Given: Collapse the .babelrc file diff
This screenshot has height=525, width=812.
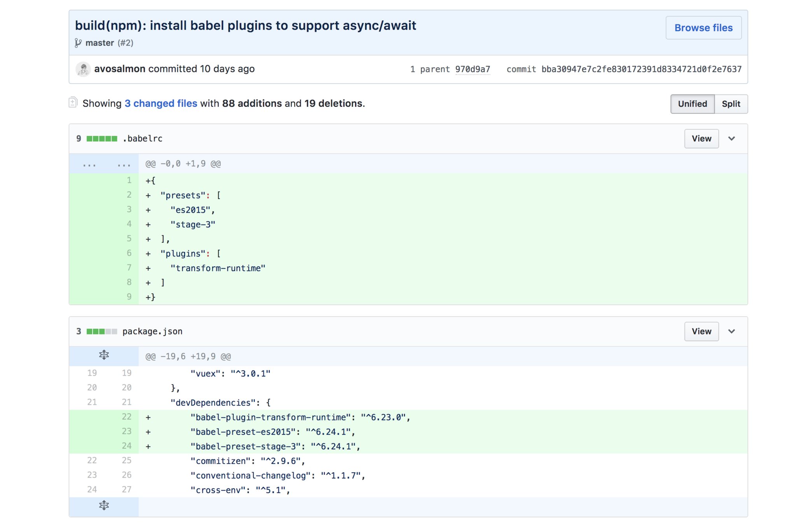Looking at the screenshot, I should pyautogui.click(x=731, y=139).
